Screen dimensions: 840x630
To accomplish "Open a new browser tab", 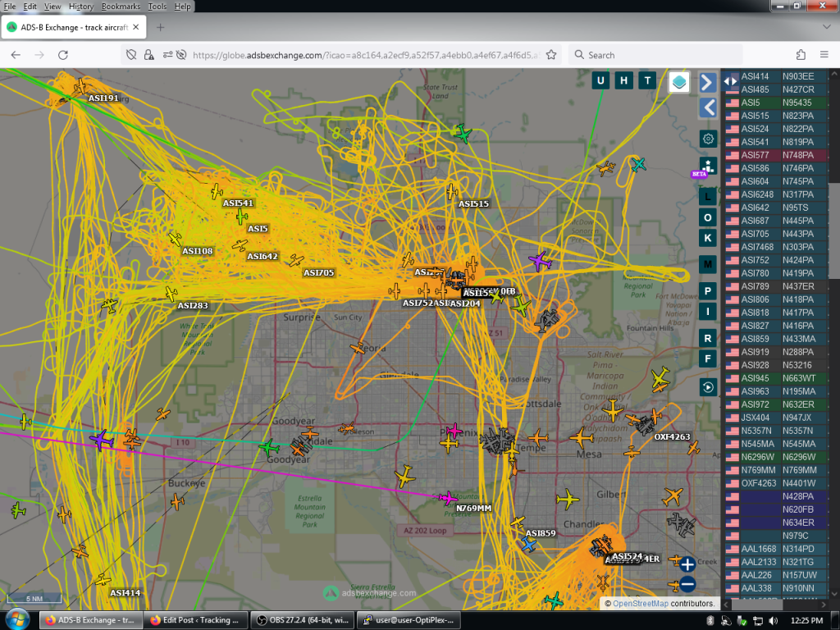I will [160, 27].
